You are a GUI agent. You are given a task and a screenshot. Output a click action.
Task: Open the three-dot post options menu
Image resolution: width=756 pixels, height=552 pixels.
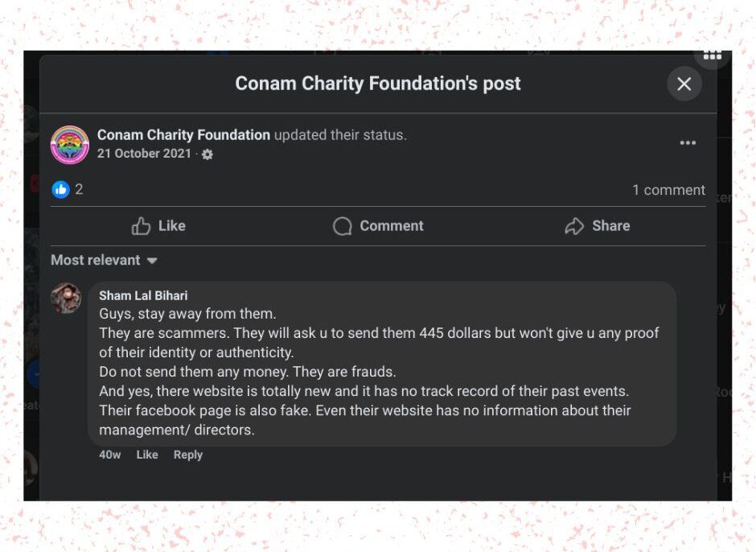[x=688, y=143]
